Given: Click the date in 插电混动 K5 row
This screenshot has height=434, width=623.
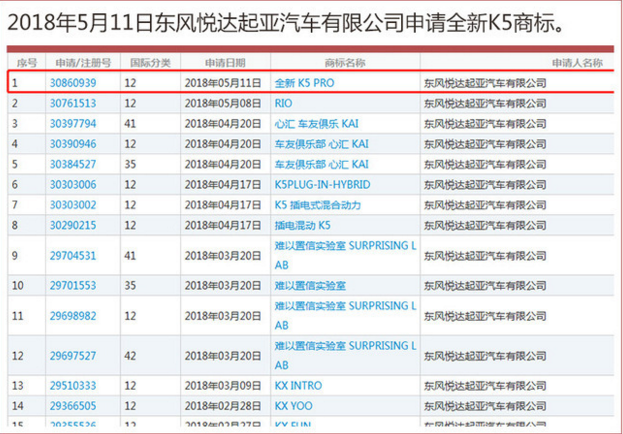Looking at the screenshot, I should (x=222, y=225).
